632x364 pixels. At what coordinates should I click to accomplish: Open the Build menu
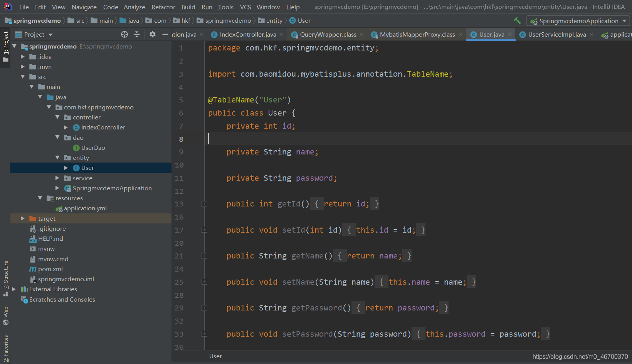[188, 7]
